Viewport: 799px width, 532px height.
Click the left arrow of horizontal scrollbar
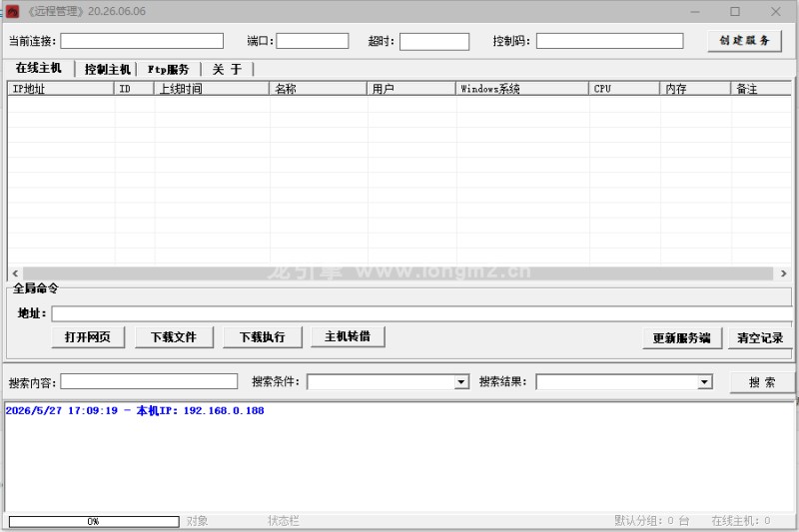(15, 273)
